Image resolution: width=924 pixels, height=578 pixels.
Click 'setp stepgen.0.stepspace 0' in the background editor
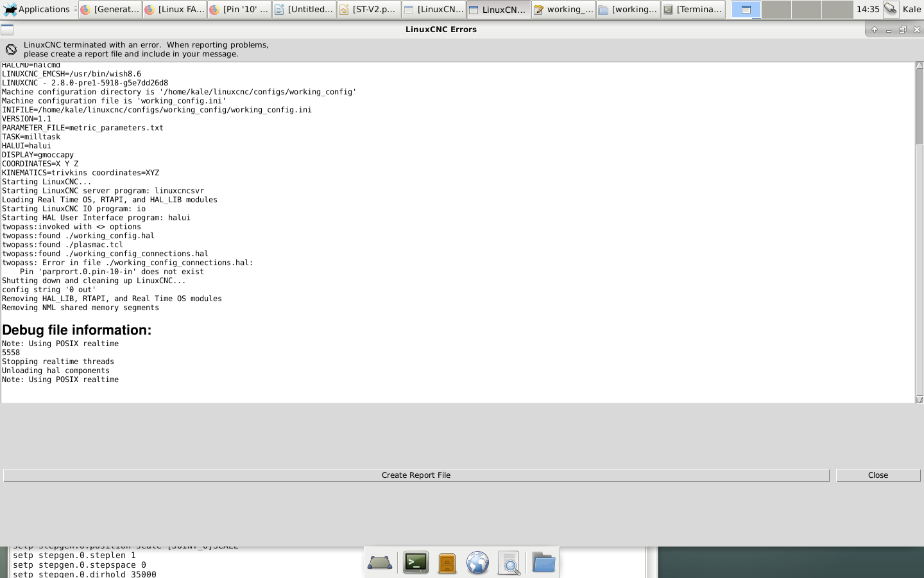80,565
